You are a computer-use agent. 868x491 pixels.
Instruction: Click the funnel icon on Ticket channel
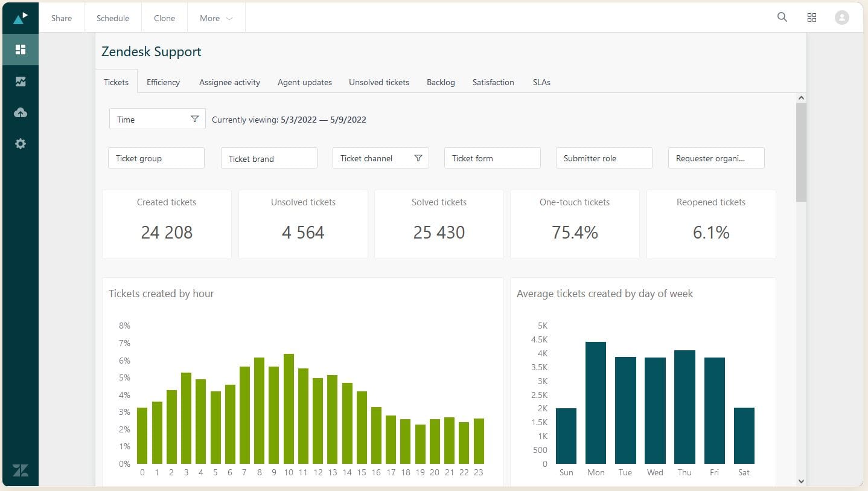[x=418, y=158]
